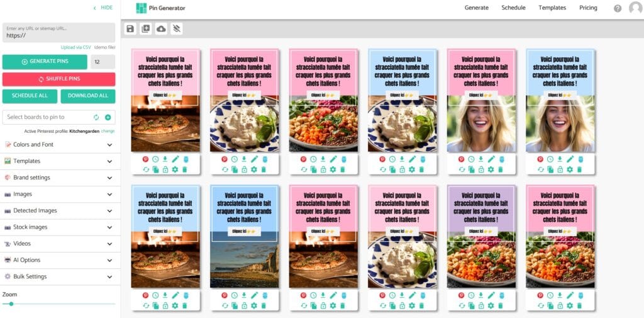The height and width of the screenshot is (318, 644).
Task: Open the Schedule page from the top navigation
Action: pyautogui.click(x=513, y=8)
